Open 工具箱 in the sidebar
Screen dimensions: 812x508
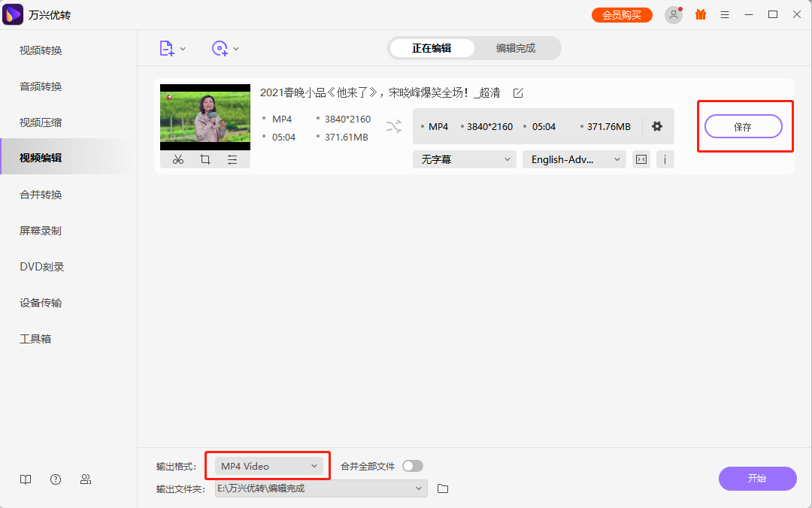(35, 339)
